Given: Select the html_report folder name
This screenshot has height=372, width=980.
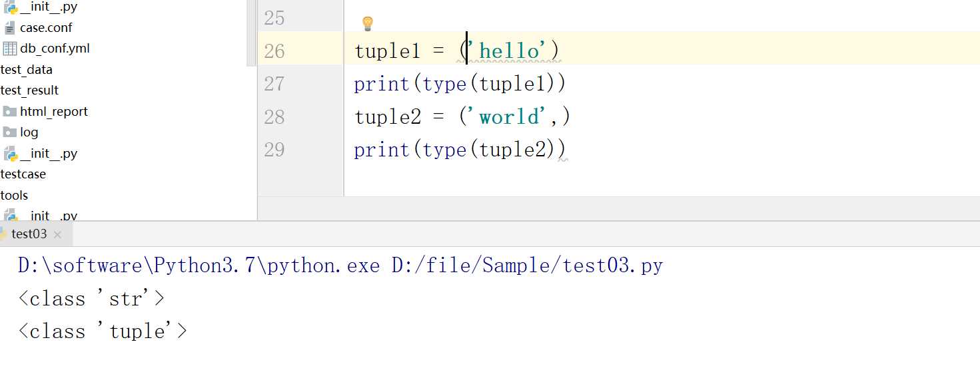Looking at the screenshot, I should [54, 112].
